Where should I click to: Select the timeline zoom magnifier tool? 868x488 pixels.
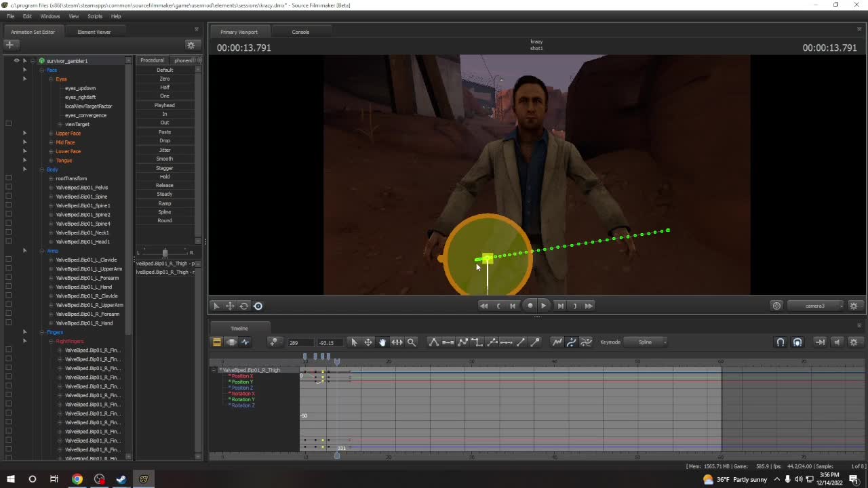click(x=412, y=342)
